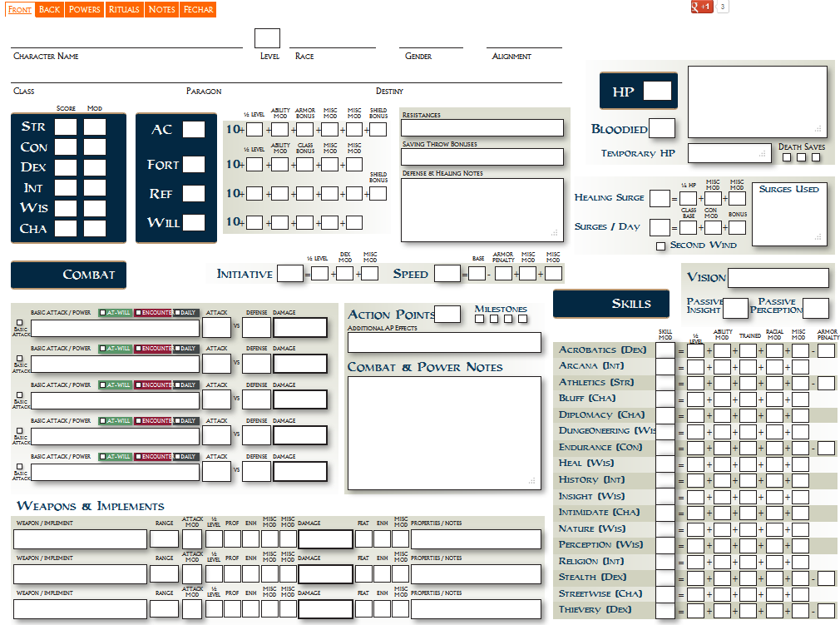
Task: Click the STR score box
Action: (x=66, y=127)
